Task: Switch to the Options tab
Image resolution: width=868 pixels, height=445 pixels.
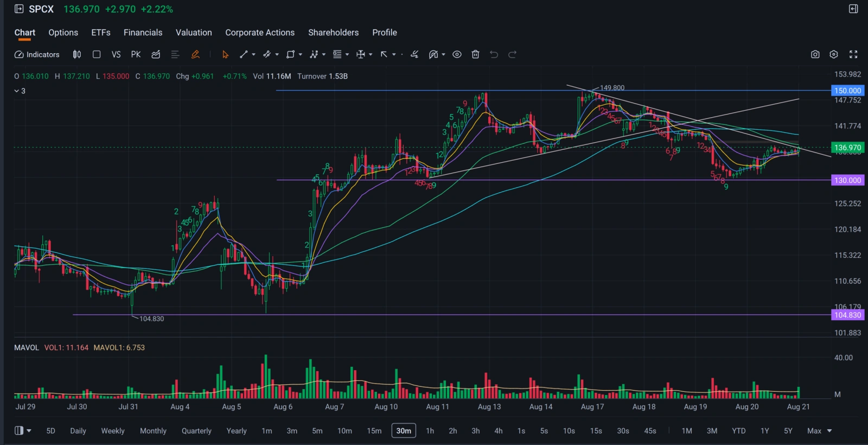Action: pyautogui.click(x=63, y=33)
